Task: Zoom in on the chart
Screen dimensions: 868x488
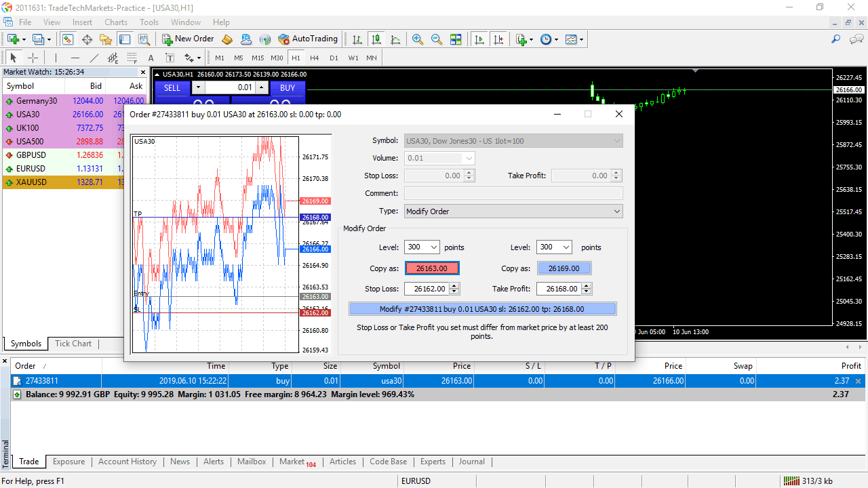Action: pyautogui.click(x=418, y=39)
